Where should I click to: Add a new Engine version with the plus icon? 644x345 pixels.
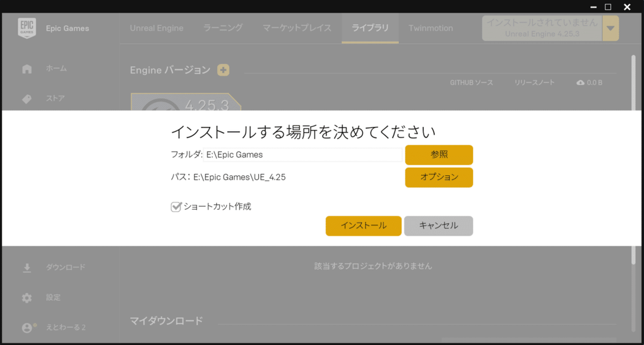pos(223,70)
